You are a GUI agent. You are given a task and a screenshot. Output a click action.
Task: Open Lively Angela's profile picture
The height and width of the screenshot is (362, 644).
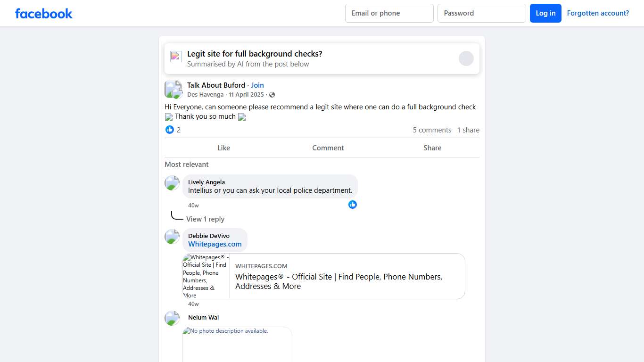(x=172, y=183)
